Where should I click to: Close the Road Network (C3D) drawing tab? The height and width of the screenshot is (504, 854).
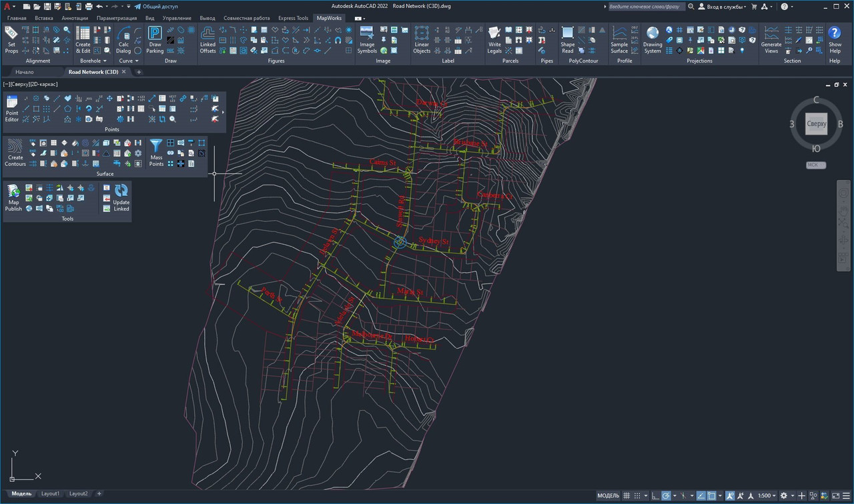124,72
